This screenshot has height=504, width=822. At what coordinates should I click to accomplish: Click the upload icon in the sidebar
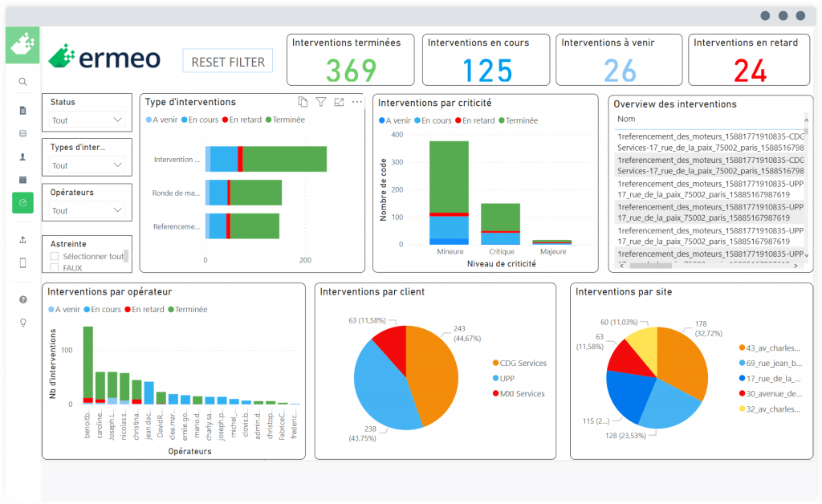22,239
